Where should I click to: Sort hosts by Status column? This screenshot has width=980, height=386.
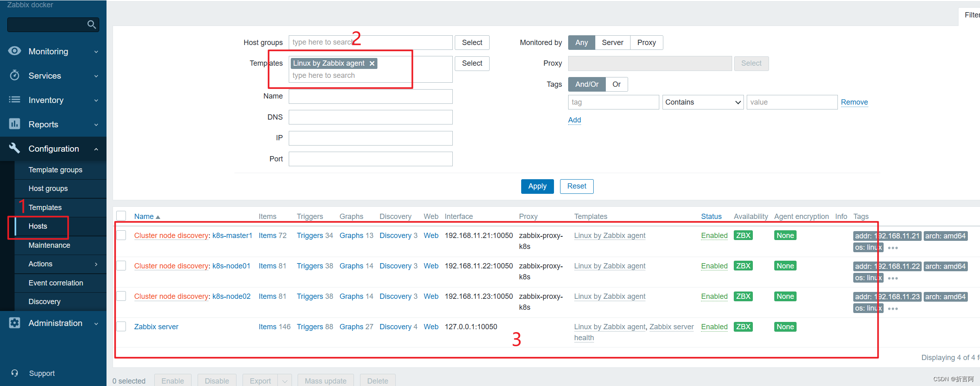(x=711, y=217)
